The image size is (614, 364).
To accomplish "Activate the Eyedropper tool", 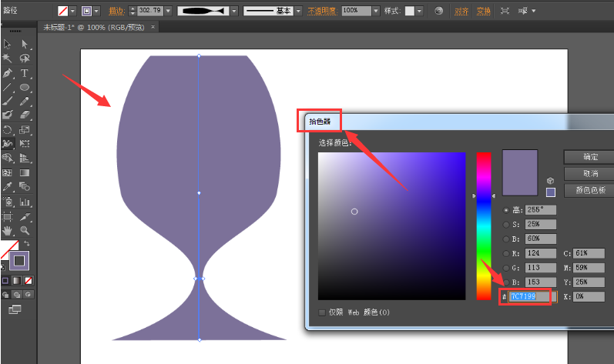I will point(8,186).
